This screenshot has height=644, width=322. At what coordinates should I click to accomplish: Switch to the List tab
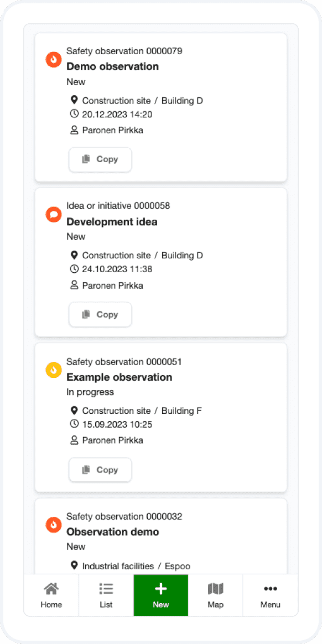coord(106,595)
